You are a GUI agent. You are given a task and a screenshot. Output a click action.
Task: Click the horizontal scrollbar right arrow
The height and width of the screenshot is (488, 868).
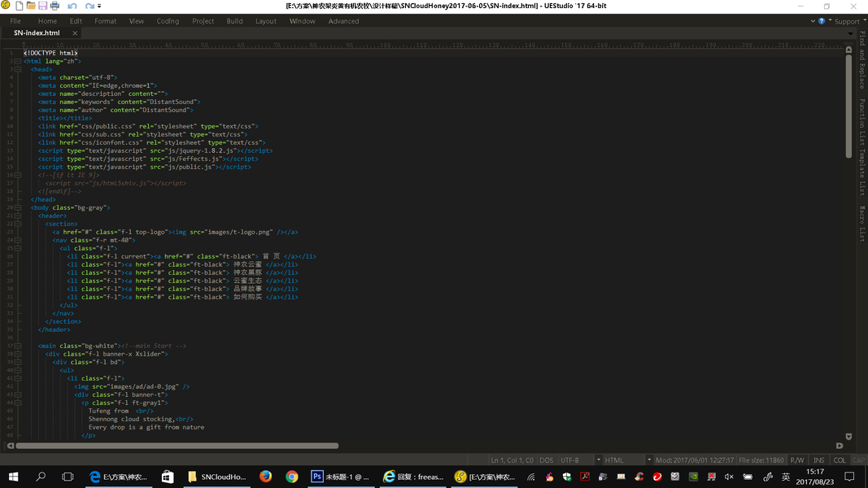pos(840,446)
